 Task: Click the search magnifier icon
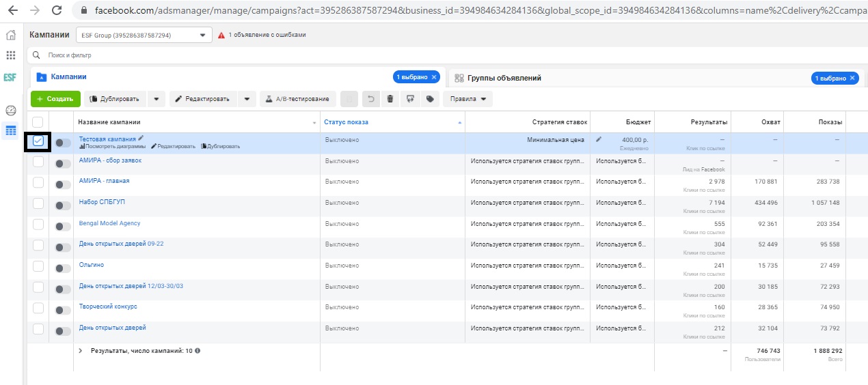tap(37, 55)
